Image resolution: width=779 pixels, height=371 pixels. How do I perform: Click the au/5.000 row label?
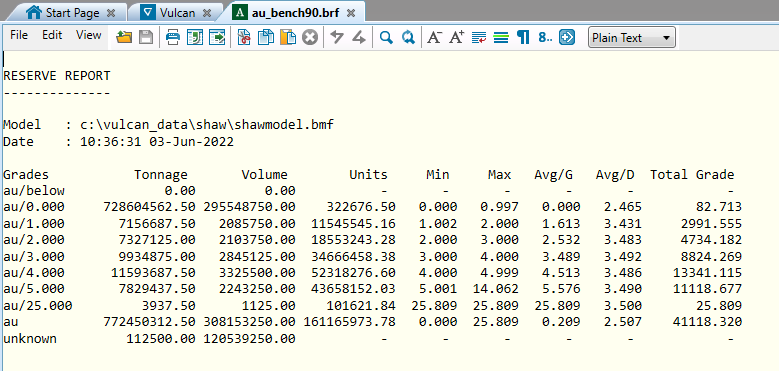34,289
